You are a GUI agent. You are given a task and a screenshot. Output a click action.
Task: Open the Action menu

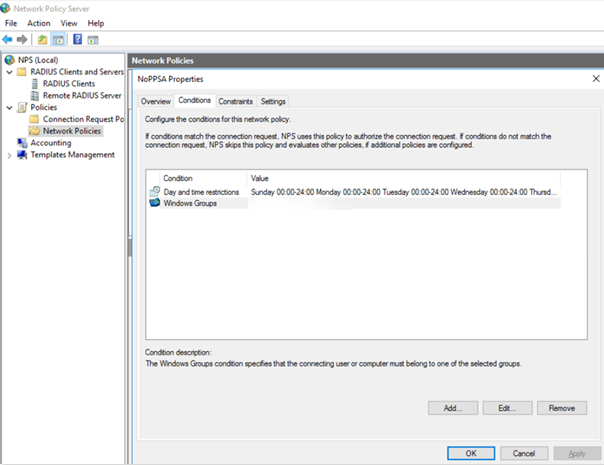pos(39,23)
